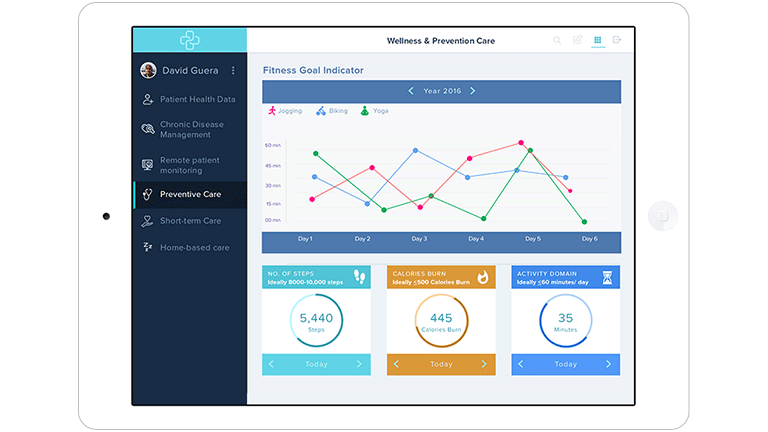Click David Guera's profile avatar

148,71
